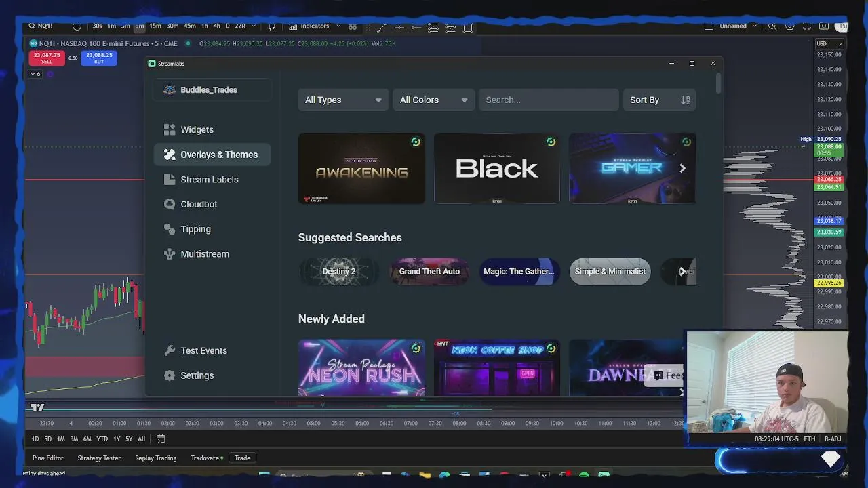This screenshot has height=488, width=868.
Task: Click the Trade tab button
Action: (242, 458)
